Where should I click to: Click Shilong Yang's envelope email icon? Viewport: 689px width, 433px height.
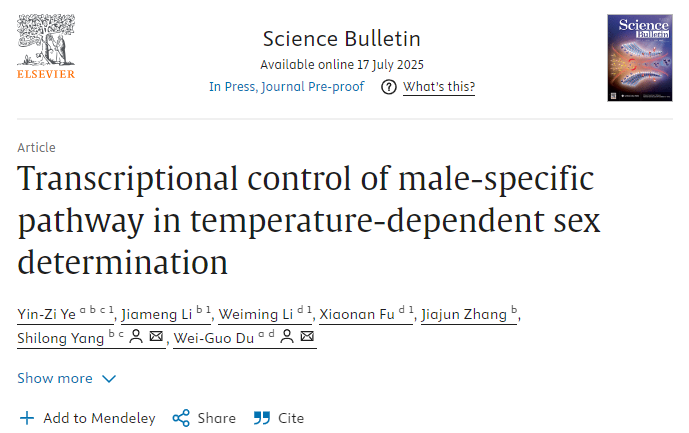coord(155,338)
